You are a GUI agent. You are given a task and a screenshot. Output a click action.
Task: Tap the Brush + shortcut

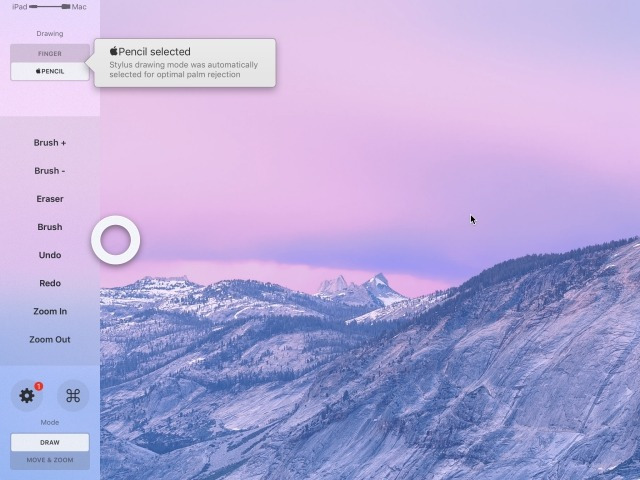click(x=50, y=143)
